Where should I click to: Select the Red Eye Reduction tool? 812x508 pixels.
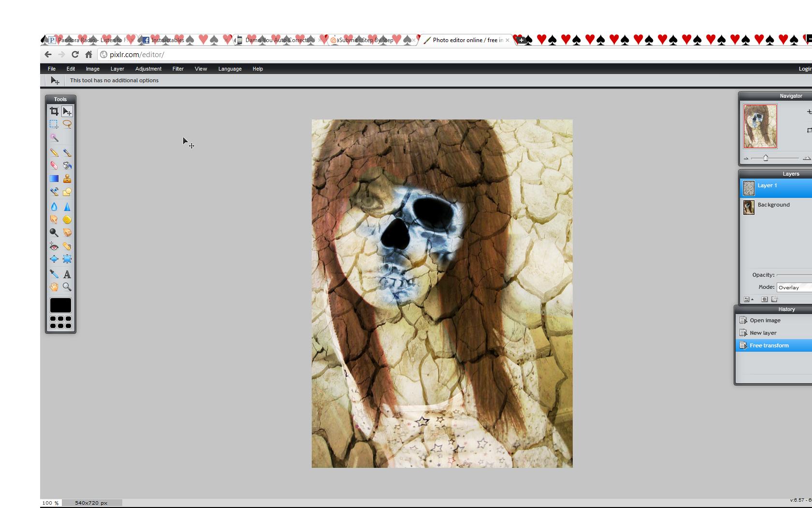click(x=54, y=246)
